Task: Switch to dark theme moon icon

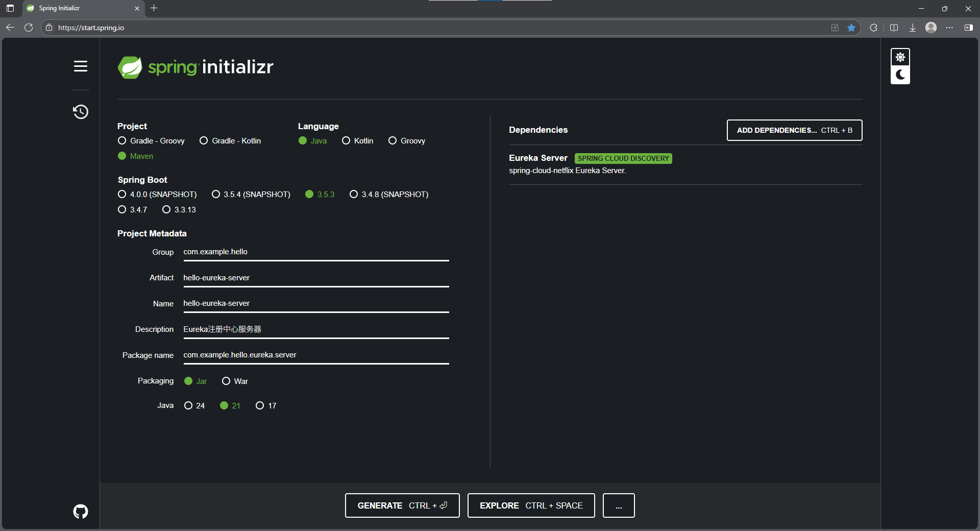Action: pyautogui.click(x=900, y=75)
